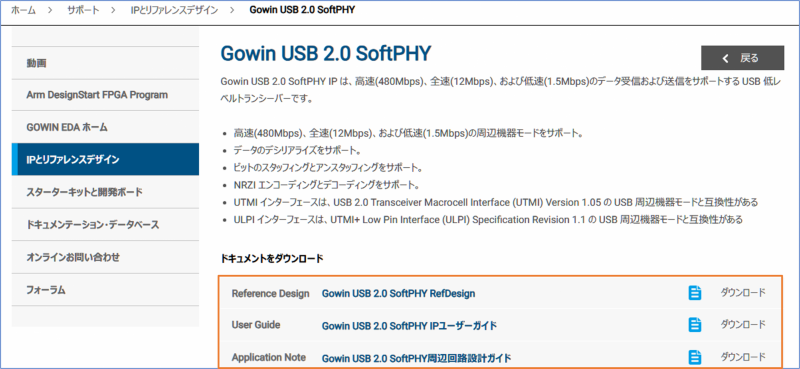
Task: Go back using the 戻る button
Action: (742, 58)
